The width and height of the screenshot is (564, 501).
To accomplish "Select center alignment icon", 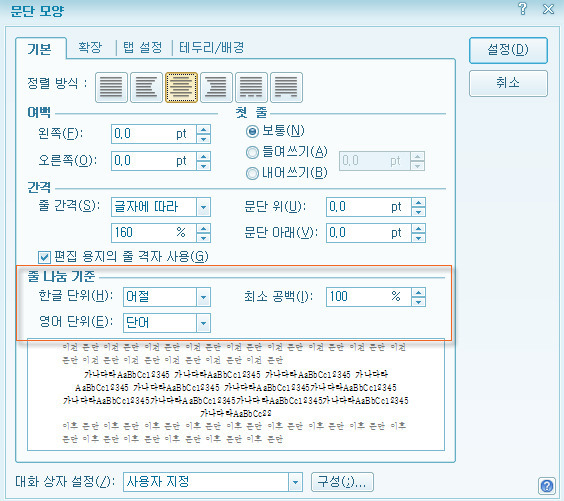I will click(181, 87).
